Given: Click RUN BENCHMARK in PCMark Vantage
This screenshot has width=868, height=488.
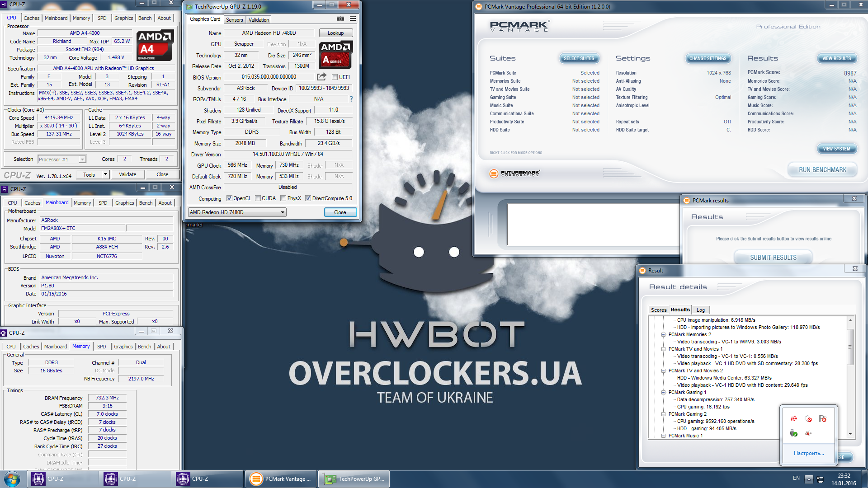Looking at the screenshot, I should (x=822, y=170).
